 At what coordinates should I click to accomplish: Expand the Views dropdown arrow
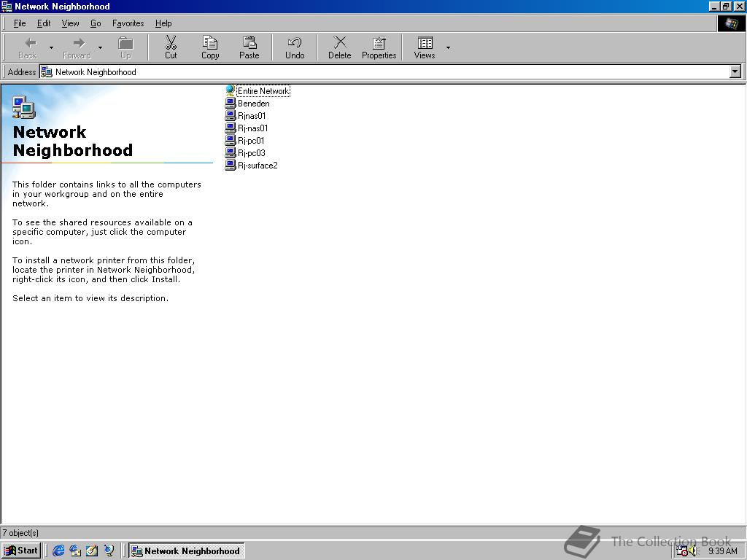click(x=448, y=47)
